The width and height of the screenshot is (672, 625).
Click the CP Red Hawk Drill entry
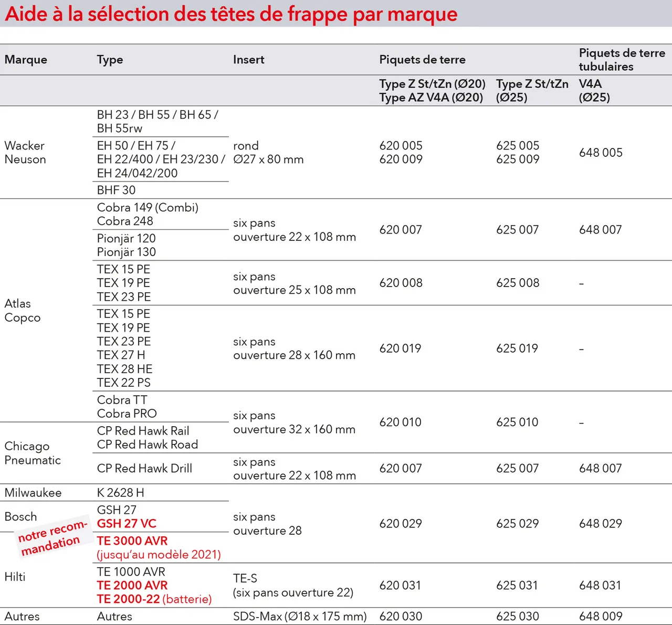click(x=144, y=468)
